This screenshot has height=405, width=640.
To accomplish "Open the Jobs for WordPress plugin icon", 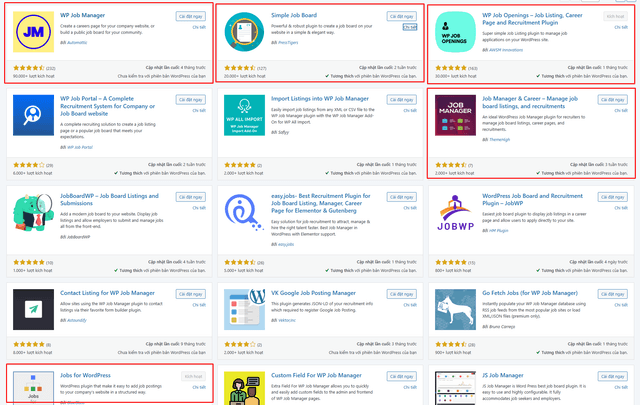I will tap(33, 388).
